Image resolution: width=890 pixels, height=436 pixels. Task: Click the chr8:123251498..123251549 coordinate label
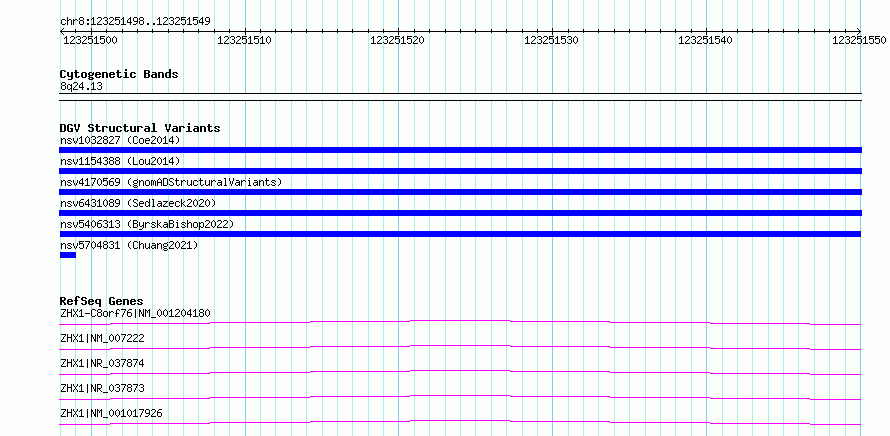[135, 22]
